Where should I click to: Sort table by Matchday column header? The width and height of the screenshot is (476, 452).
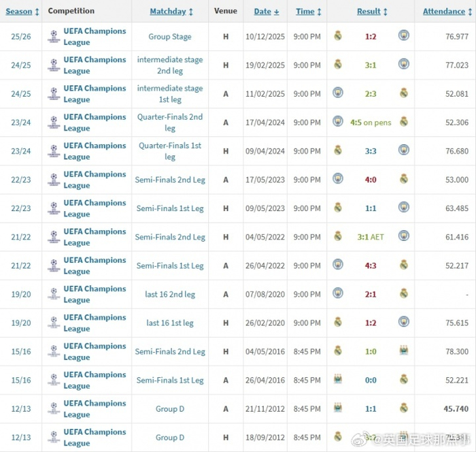(x=171, y=12)
